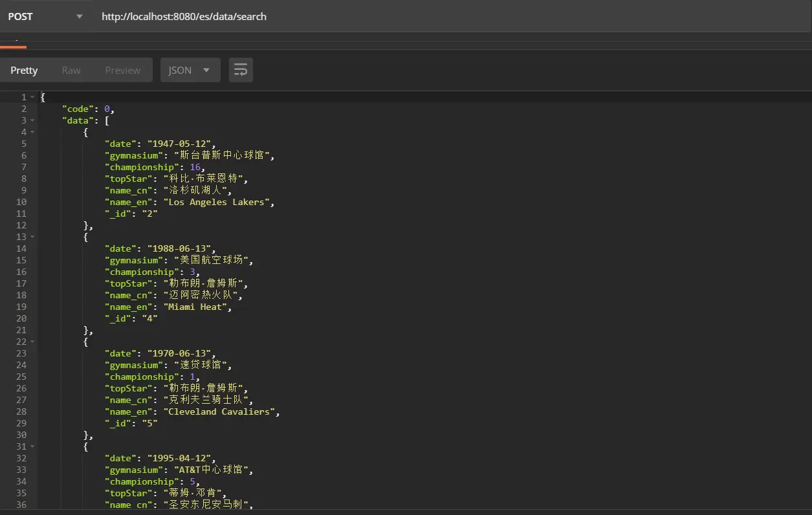The image size is (812, 515).
Task: Click the date value "1947-05-12"
Action: coord(181,144)
